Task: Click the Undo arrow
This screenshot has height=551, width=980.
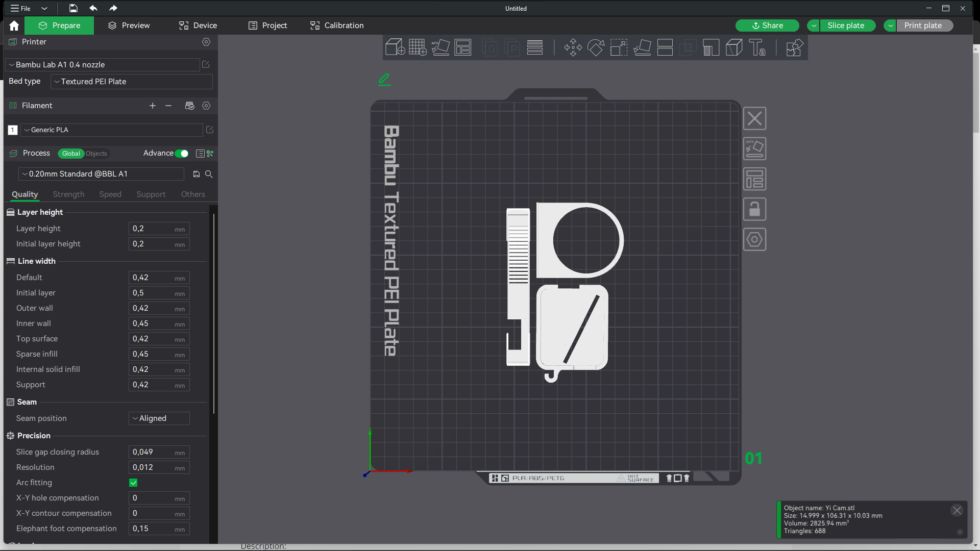Action: pyautogui.click(x=93, y=8)
